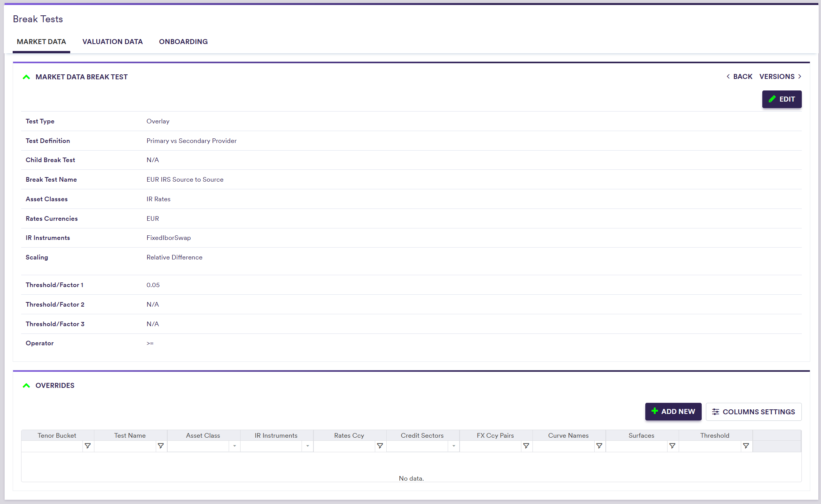The height and width of the screenshot is (504, 821).
Task: Click the FX Ccy Pairs filter icon
Action: [526, 446]
